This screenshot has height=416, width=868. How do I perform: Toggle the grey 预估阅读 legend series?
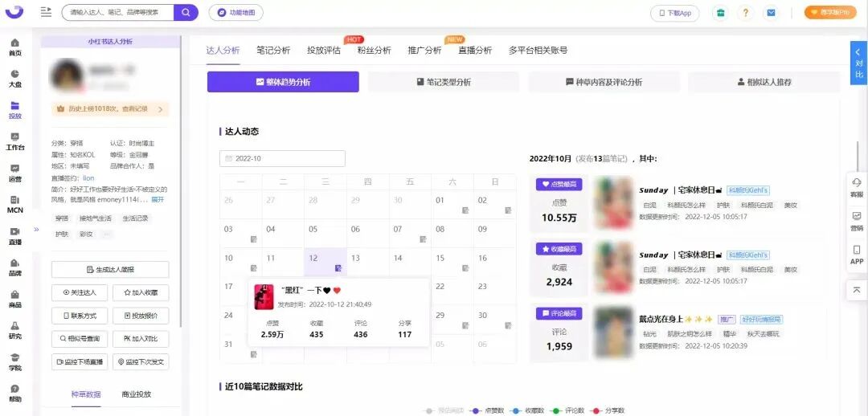[x=444, y=410]
